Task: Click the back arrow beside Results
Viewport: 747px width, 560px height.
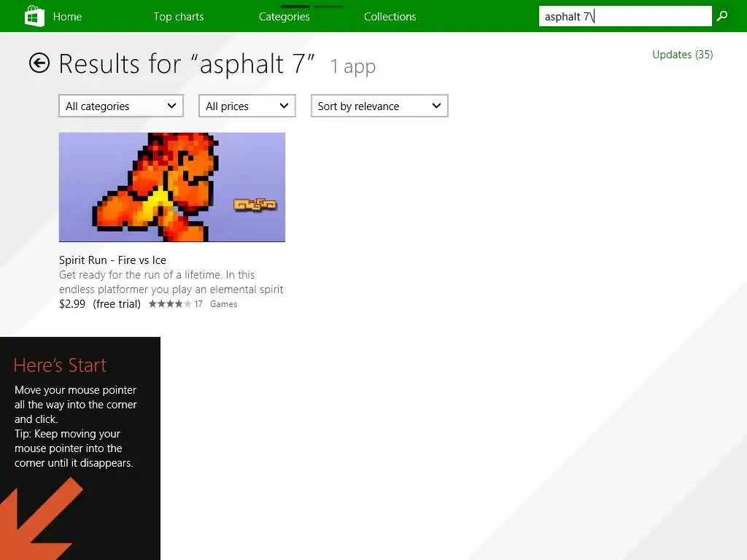Action: click(39, 63)
